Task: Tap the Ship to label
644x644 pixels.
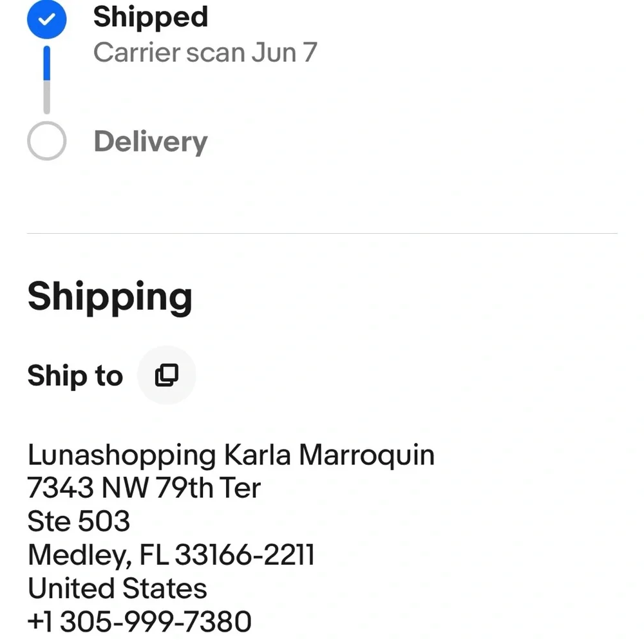Action: (x=75, y=375)
